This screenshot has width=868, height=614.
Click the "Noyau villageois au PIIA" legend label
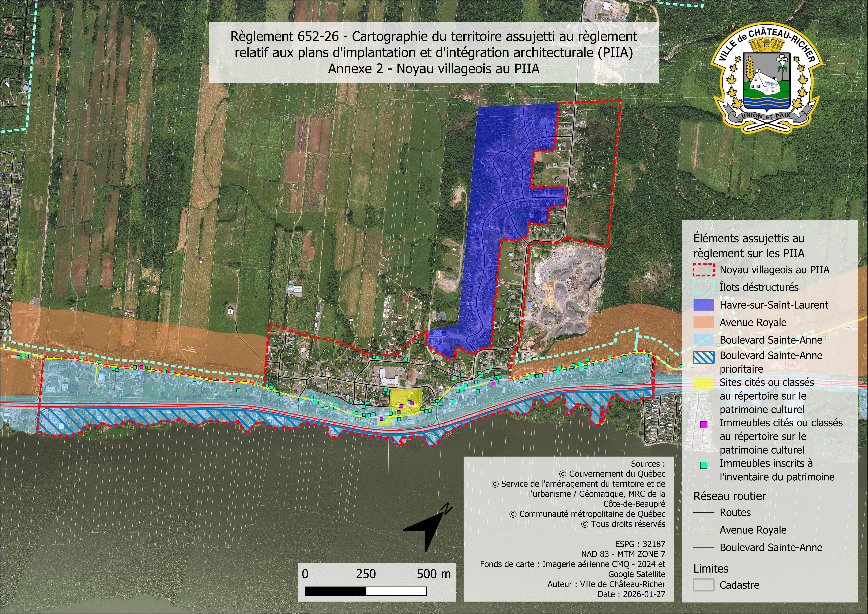point(775,270)
